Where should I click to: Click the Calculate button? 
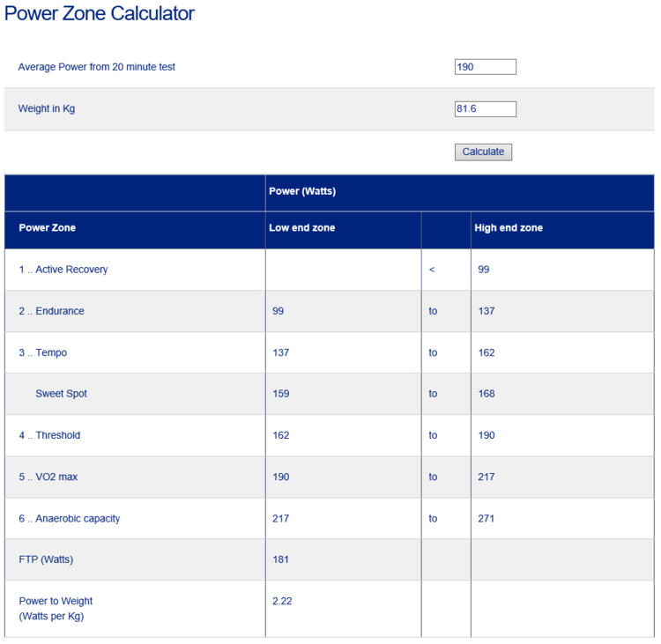point(483,152)
